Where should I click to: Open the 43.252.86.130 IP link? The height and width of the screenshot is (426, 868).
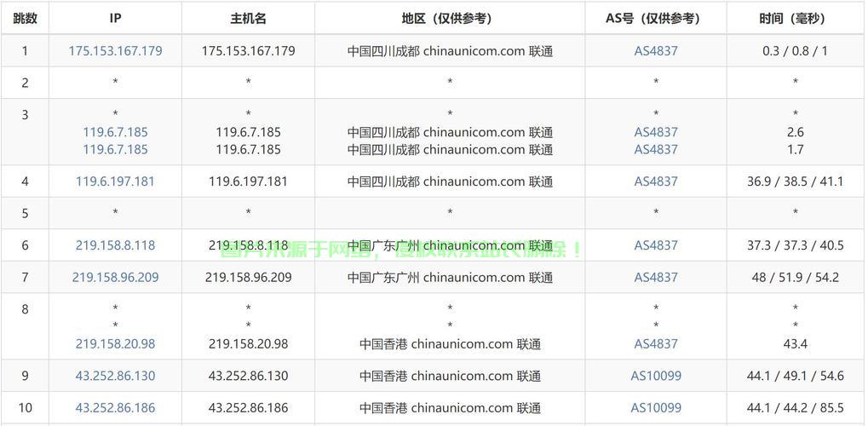point(115,376)
